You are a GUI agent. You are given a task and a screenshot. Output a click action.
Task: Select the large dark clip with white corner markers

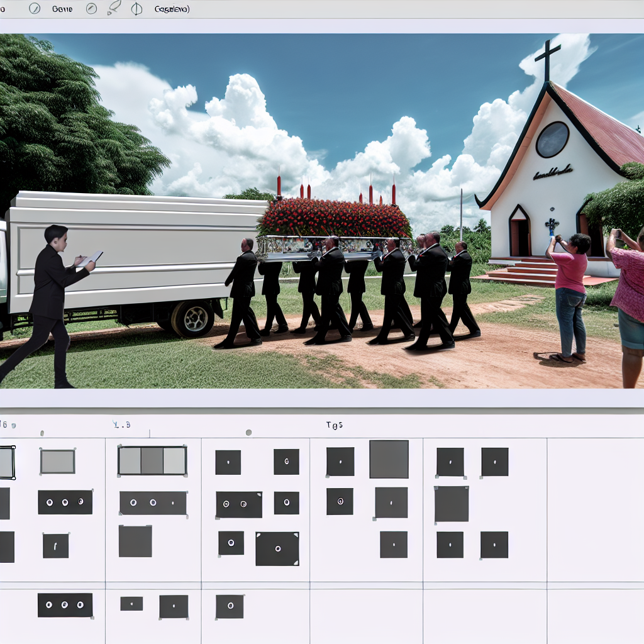click(277, 548)
